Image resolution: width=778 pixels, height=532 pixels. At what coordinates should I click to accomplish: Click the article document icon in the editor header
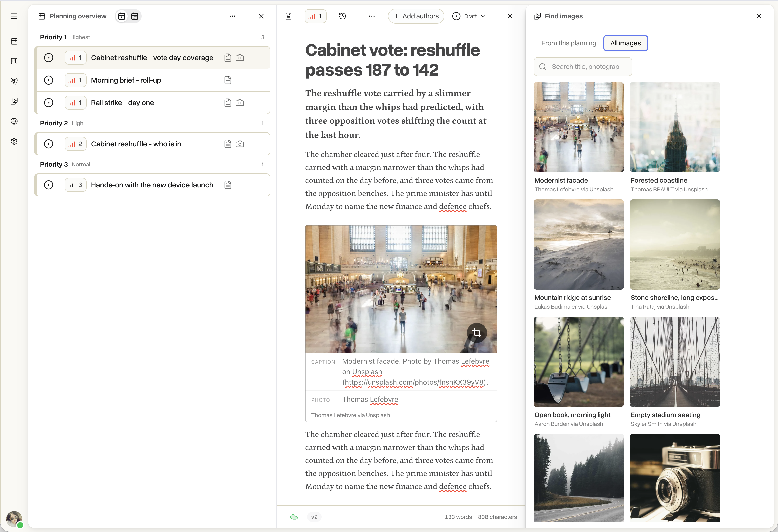(x=289, y=16)
